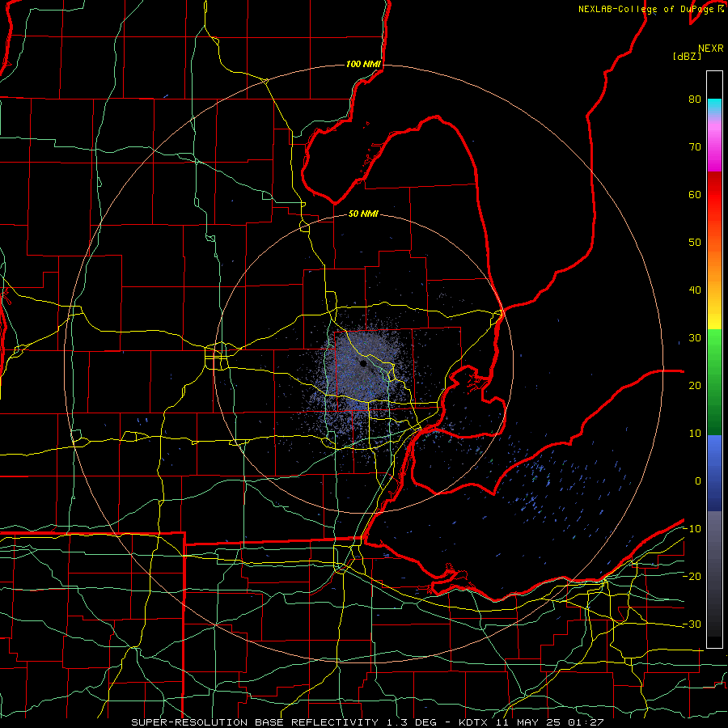Click the 20 dBZ scale value
This screenshot has width=728, height=728.
tap(695, 386)
